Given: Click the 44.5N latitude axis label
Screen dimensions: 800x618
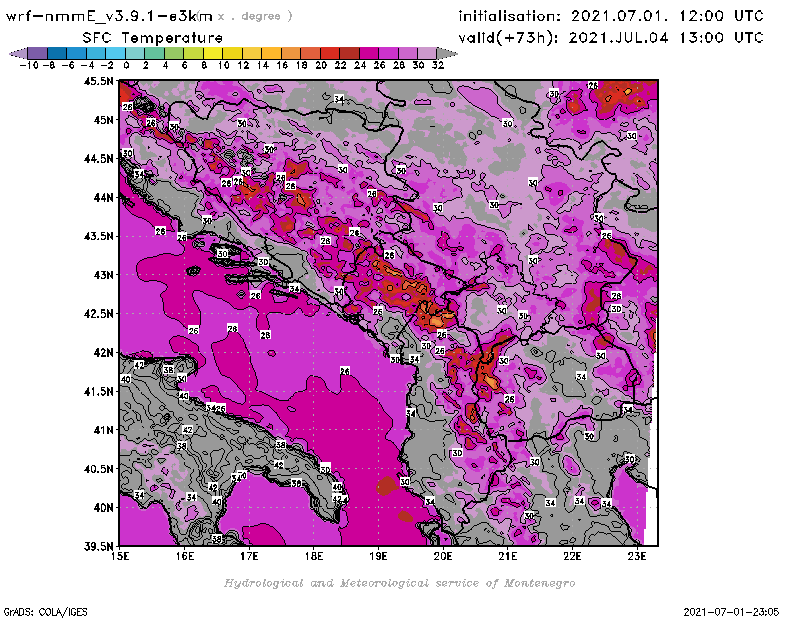Looking at the screenshot, I should 98,159.
